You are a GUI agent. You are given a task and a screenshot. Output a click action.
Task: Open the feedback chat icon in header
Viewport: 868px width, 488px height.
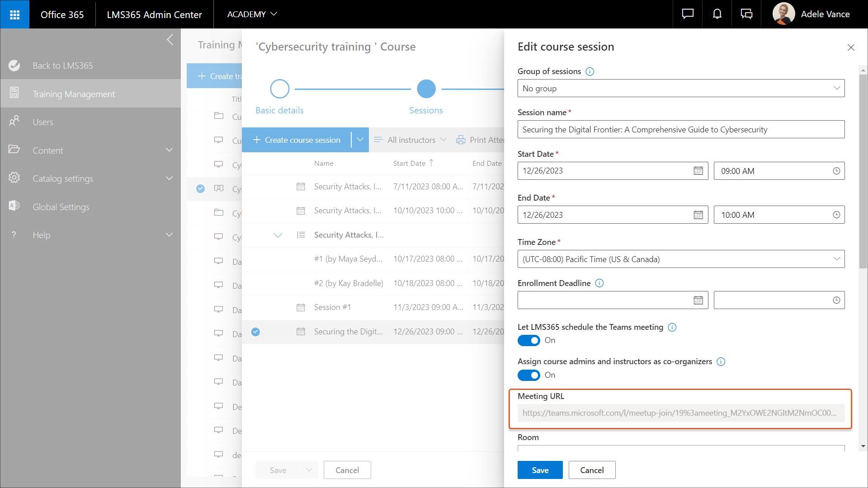pos(688,14)
